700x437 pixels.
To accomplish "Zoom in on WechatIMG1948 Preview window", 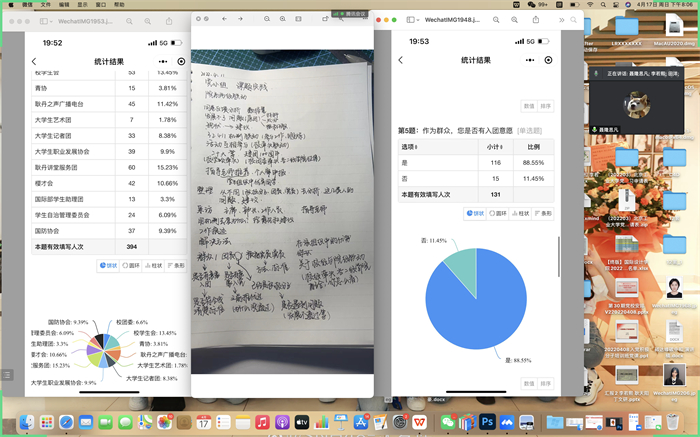I will (514, 20).
